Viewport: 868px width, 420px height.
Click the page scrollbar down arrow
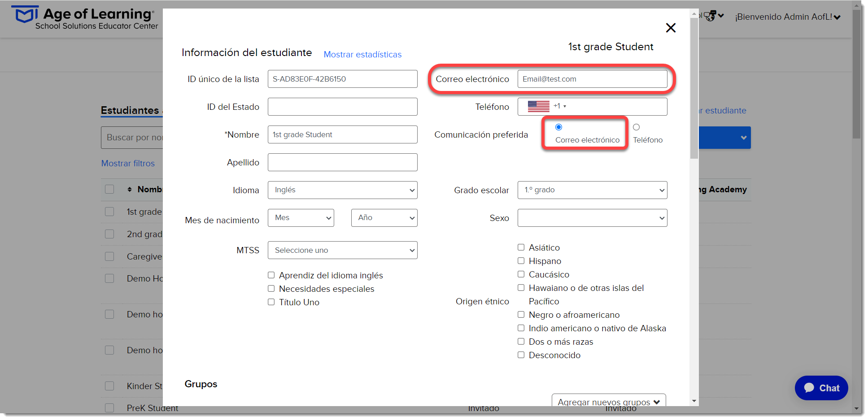857,409
